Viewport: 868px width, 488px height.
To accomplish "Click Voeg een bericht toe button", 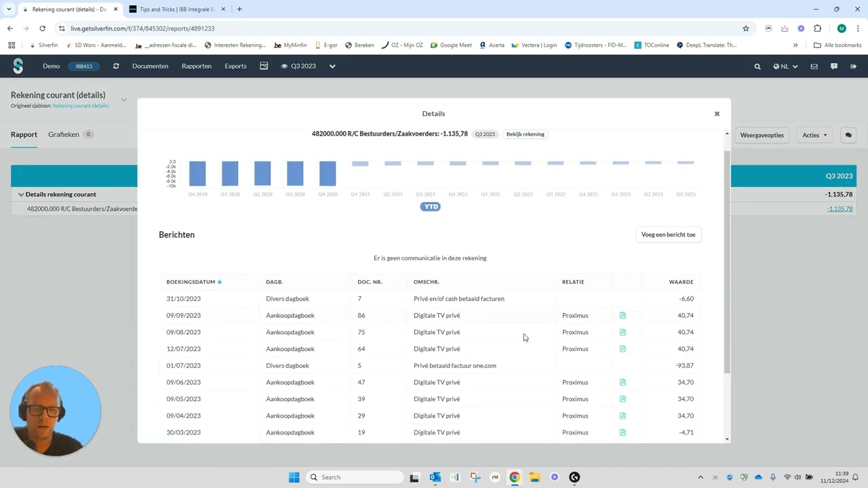I will [x=668, y=235].
